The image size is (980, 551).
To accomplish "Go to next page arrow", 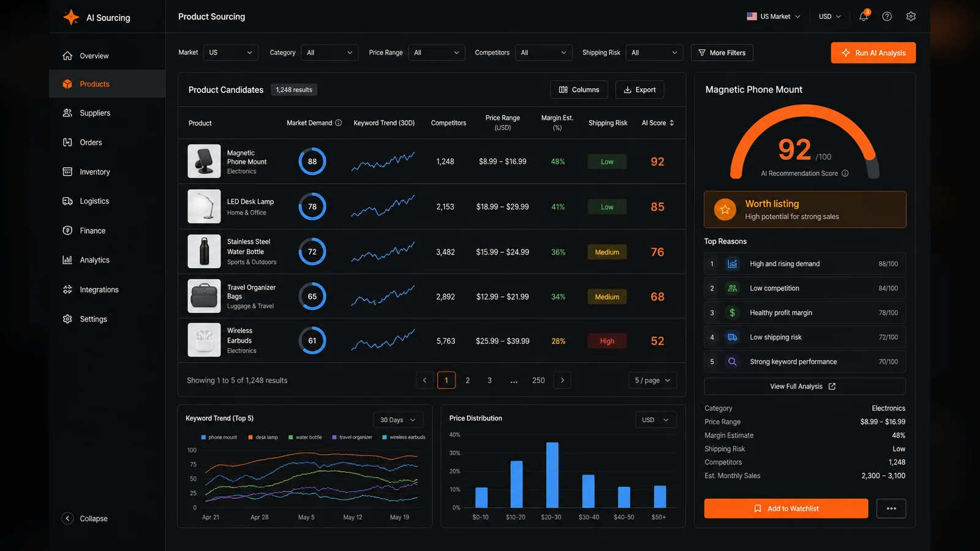I will click(x=562, y=380).
